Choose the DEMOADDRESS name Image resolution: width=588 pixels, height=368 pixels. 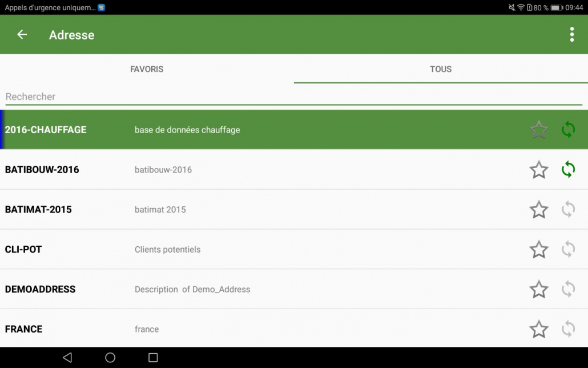40,289
